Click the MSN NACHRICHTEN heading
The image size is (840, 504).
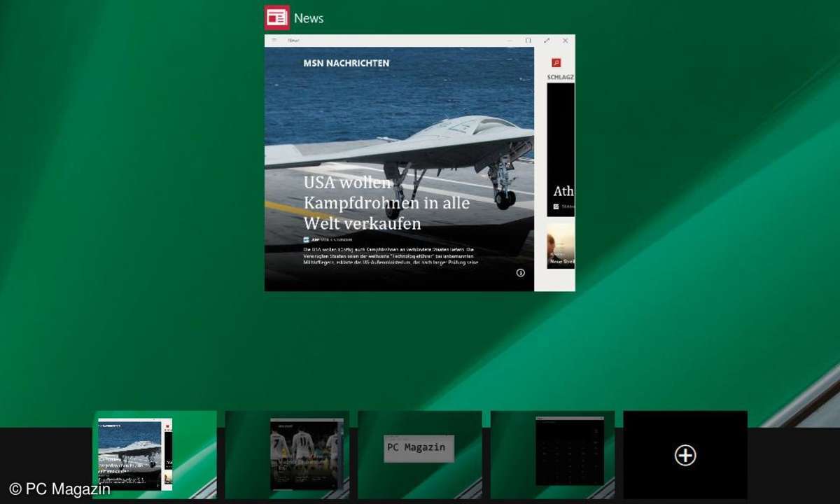coord(346,63)
